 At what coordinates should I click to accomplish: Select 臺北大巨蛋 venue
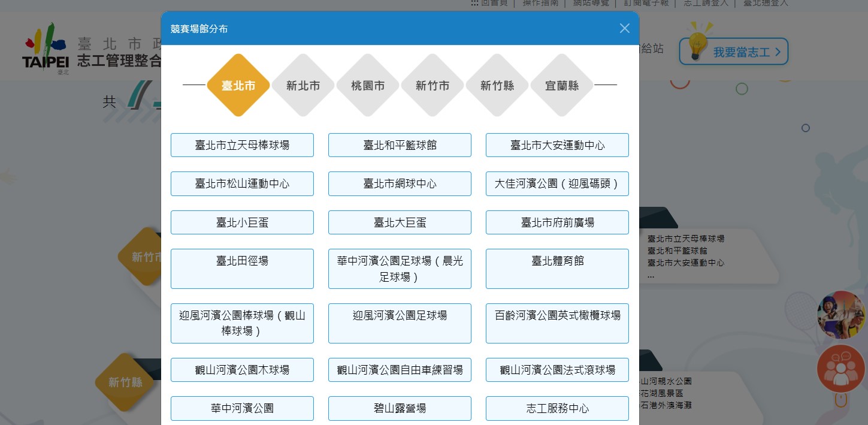(x=400, y=222)
